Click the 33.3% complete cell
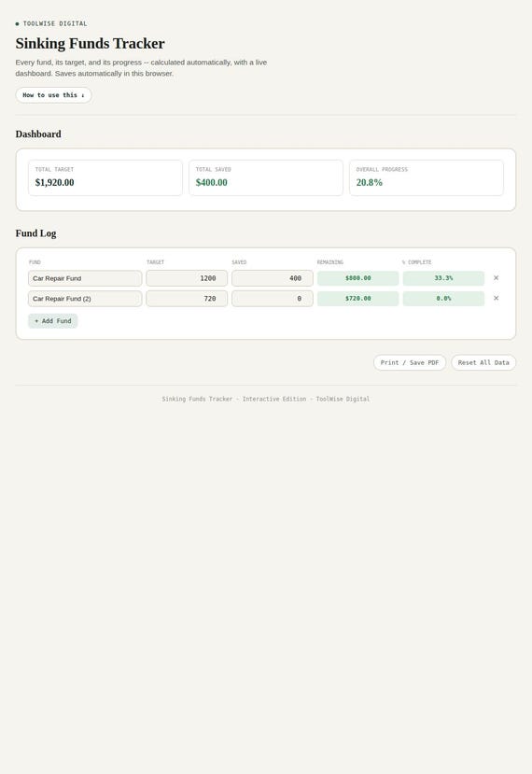532x774 pixels. 443,278
